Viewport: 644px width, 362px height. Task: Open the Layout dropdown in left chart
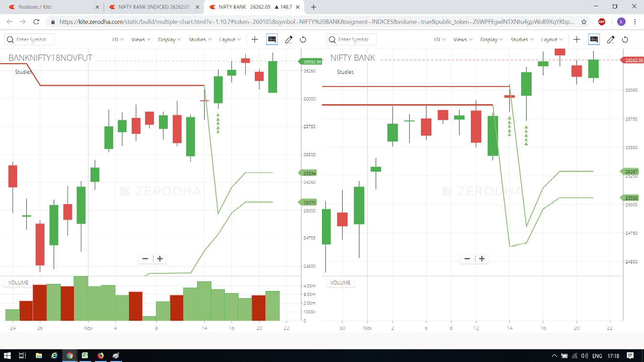[230, 40]
